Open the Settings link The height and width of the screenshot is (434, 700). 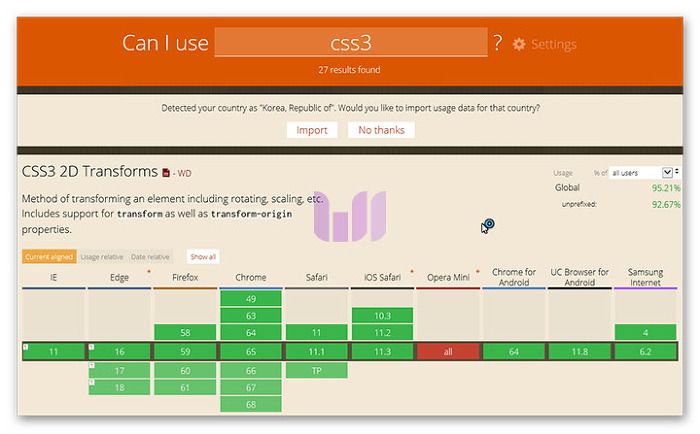coord(554,44)
